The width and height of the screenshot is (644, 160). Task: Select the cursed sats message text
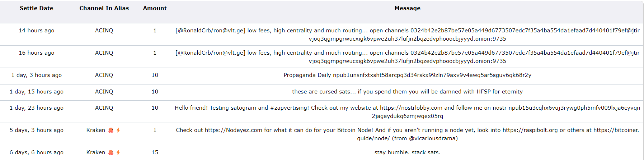tap(408, 92)
